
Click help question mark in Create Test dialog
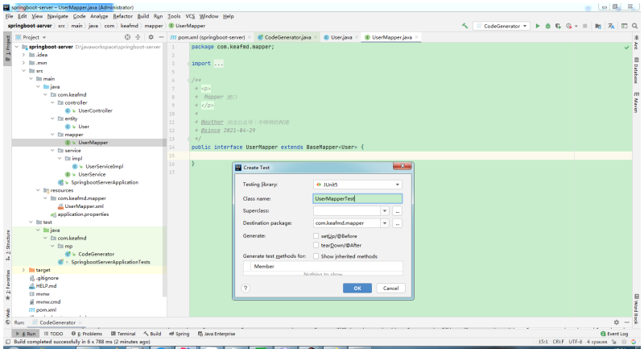[246, 289]
